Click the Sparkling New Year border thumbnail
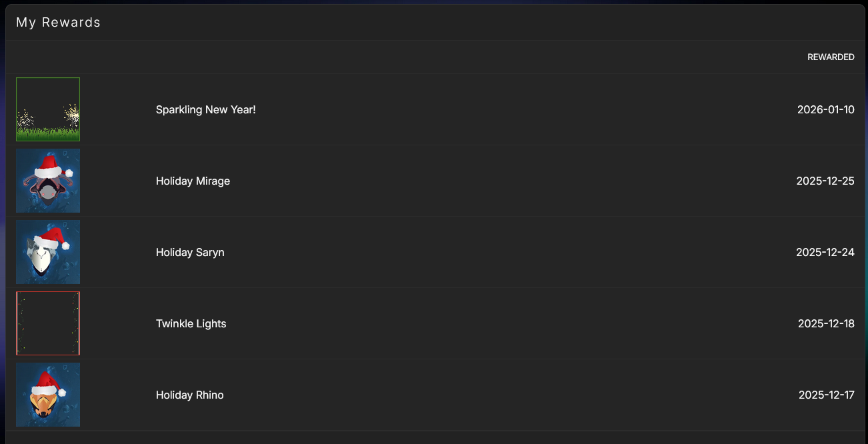Image resolution: width=868 pixels, height=444 pixels. (48, 109)
